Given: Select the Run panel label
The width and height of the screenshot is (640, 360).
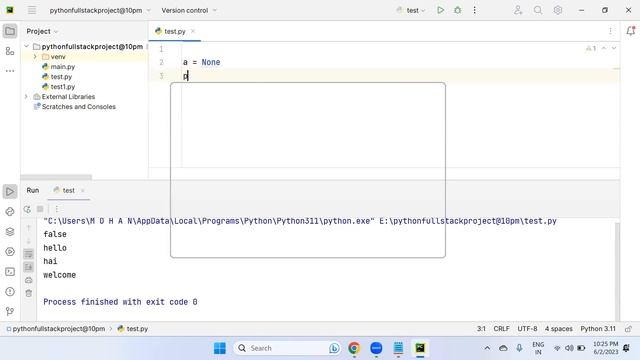Looking at the screenshot, I should pyautogui.click(x=33, y=190).
